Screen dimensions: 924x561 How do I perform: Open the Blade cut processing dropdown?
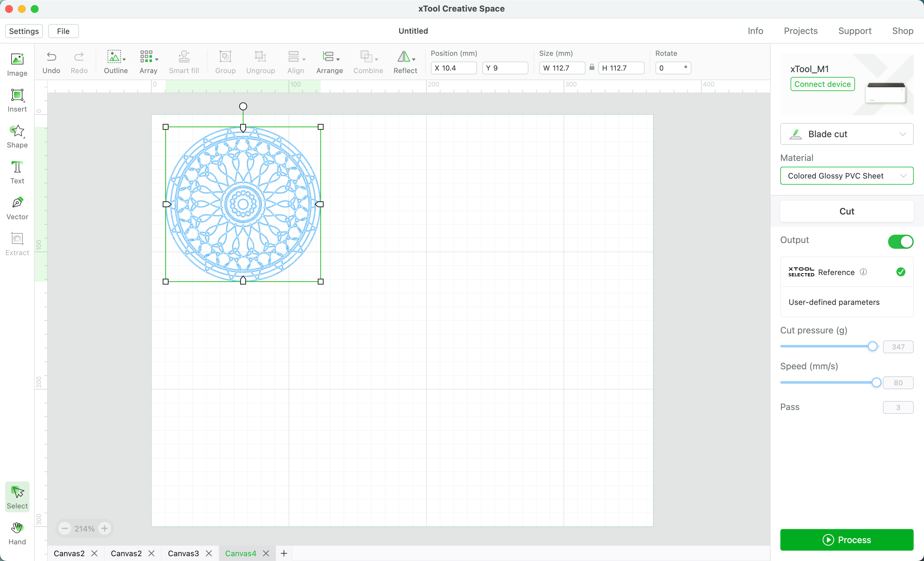(846, 134)
